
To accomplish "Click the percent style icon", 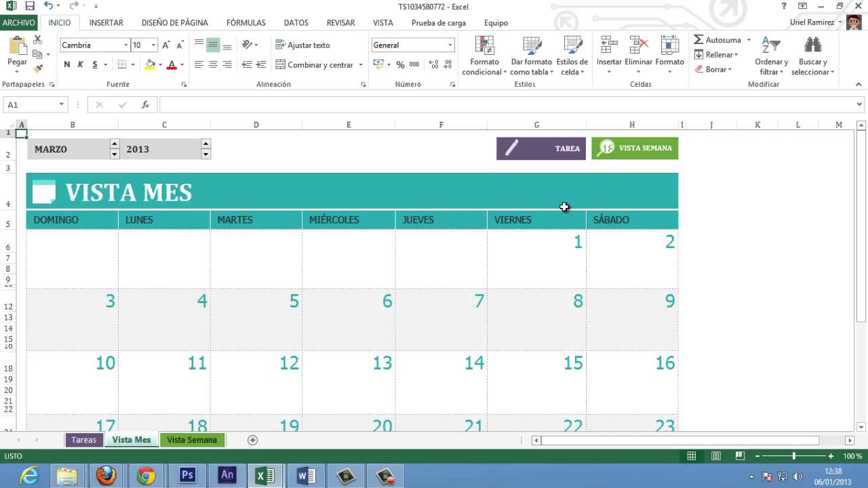I will click(x=400, y=64).
